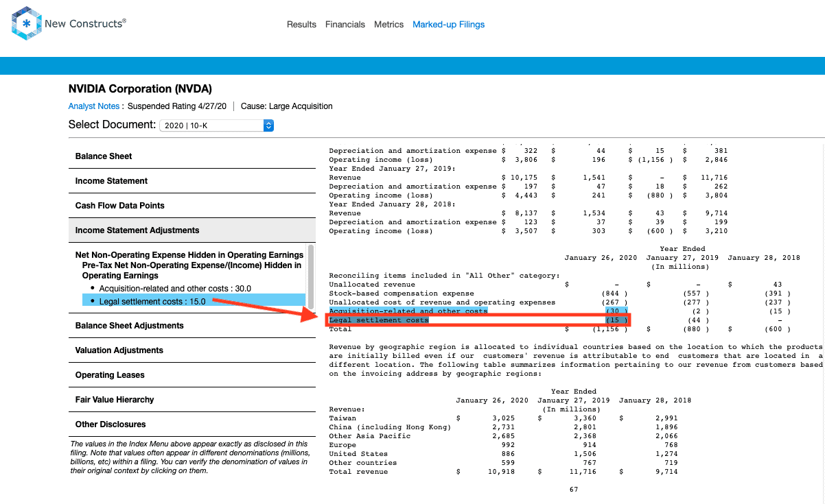Open the Metrics nav link

pyautogui.click(x=388, y=25)
